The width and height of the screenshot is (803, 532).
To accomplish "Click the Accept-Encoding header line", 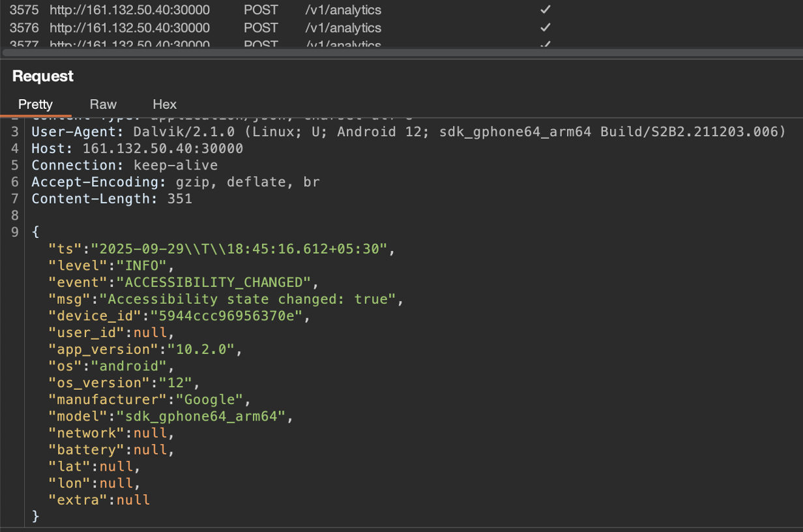I will point(175,182).
